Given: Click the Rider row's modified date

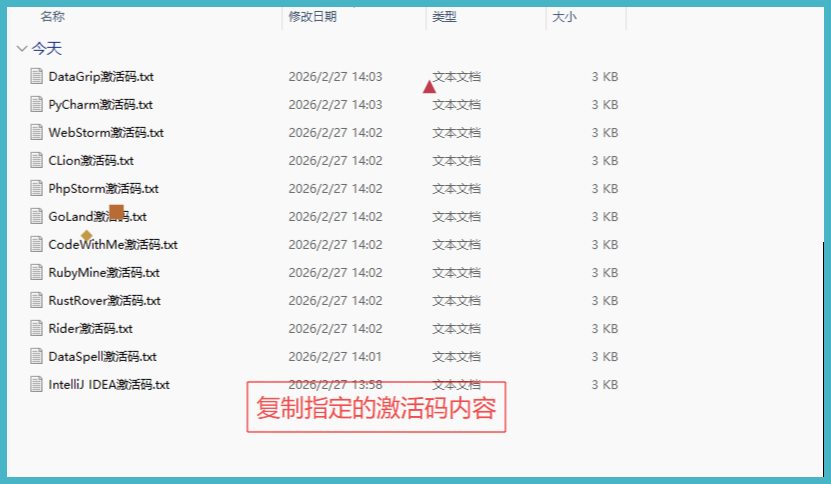Looking at the screenshot, I should (x=335, y=329).
